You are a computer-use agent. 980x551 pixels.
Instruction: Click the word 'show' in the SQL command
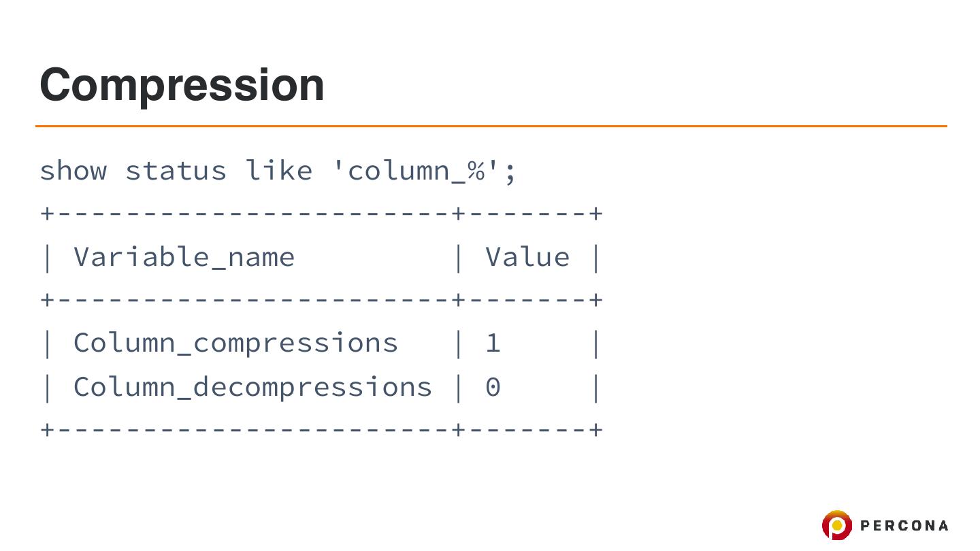[x=73, y=170]
